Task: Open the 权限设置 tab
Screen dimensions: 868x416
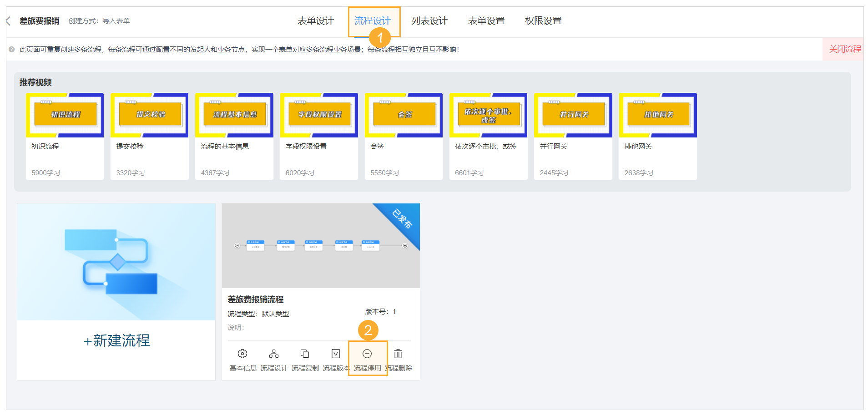Action: [x=542, y=20]
